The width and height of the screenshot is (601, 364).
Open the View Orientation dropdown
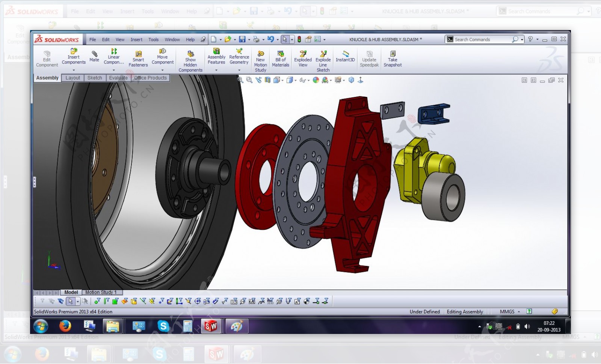point(282,80)
